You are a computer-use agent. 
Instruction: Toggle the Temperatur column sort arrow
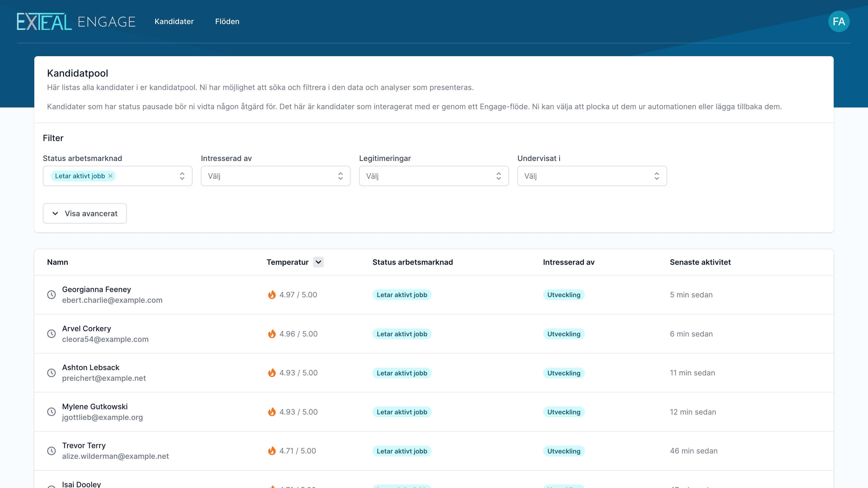click(318, 262)
